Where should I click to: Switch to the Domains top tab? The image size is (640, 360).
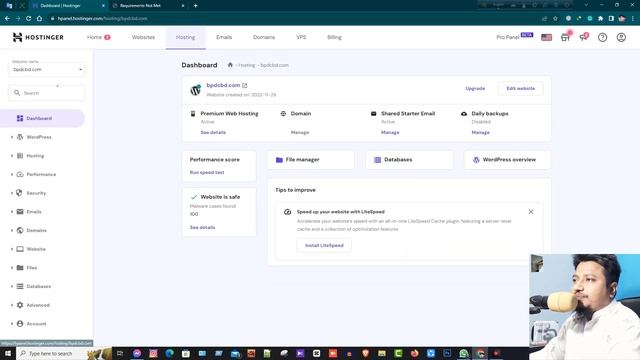tap(264, 37)
